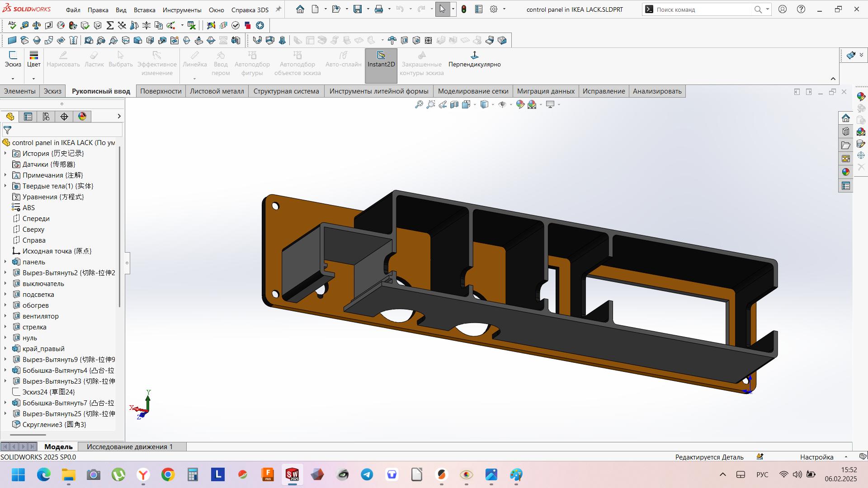Image resolution: width=868 pixels, height=488 pixels.
Task: Switch to the Анализировать tab
Action: point(657,91)
